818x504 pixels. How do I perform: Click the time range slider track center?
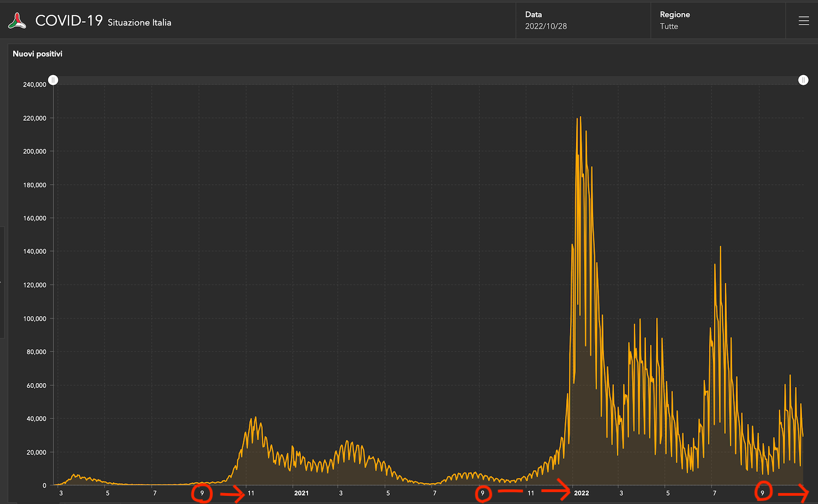point(428,80)
